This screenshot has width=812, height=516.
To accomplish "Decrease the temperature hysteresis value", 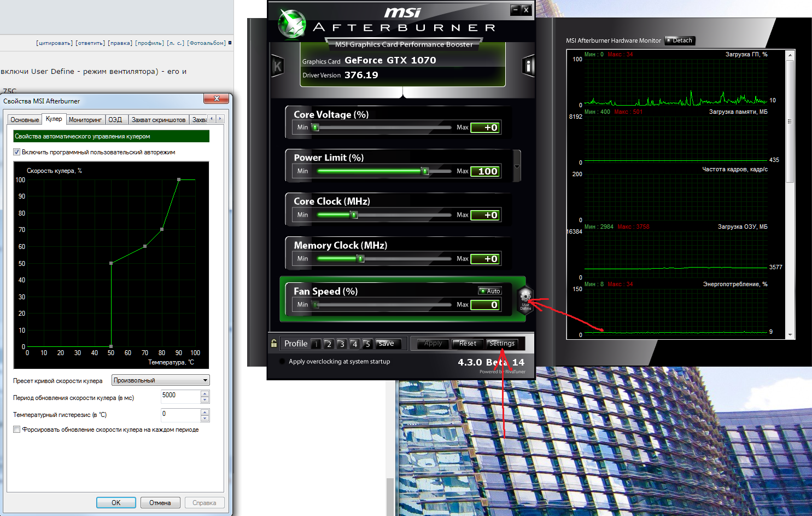I will [205, 418].
